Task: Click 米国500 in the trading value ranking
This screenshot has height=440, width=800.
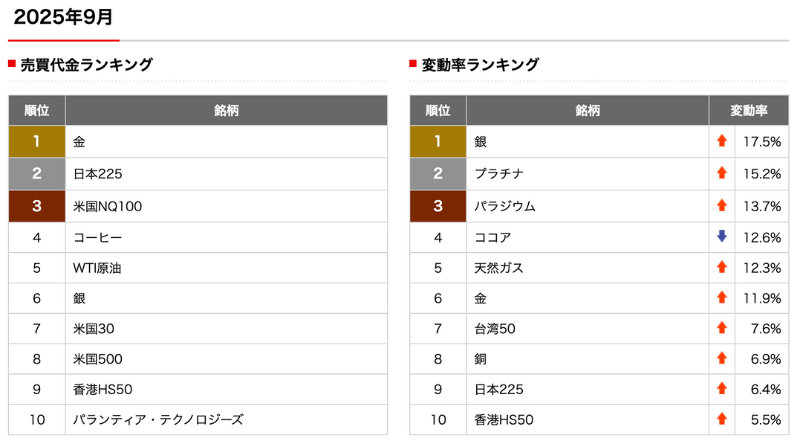Action: tap(97, 358)
